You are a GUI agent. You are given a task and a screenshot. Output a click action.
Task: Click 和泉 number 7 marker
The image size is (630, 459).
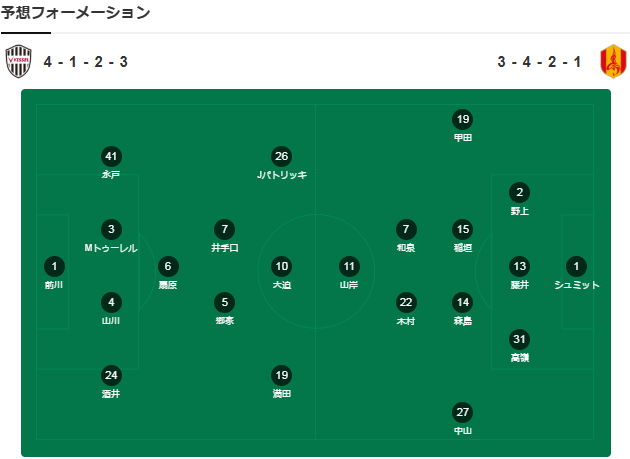click(x=405, y=229)
